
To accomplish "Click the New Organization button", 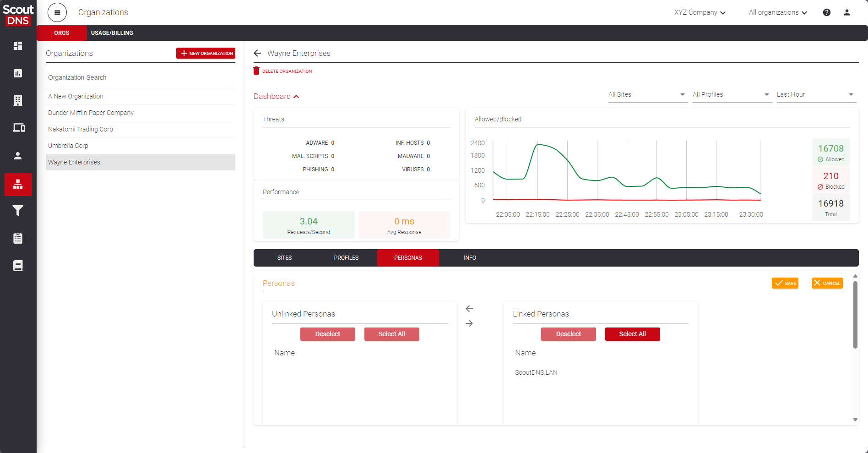I will tap(206, 53).
